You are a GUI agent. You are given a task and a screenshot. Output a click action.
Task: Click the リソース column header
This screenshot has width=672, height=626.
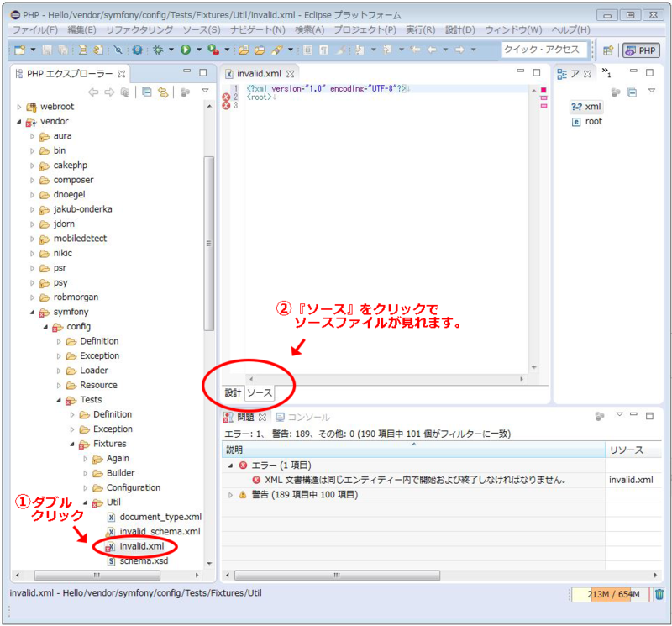(x=633, y=450)
